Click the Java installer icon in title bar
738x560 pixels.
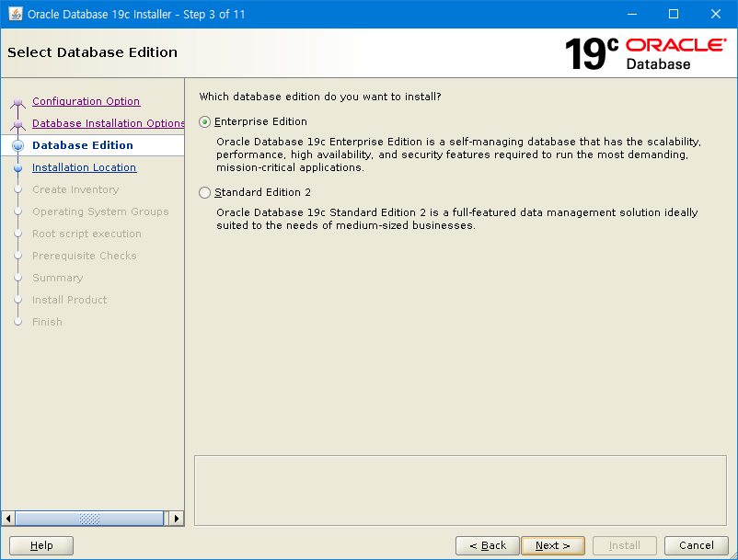pyautogui.click(x=16, y=15)
